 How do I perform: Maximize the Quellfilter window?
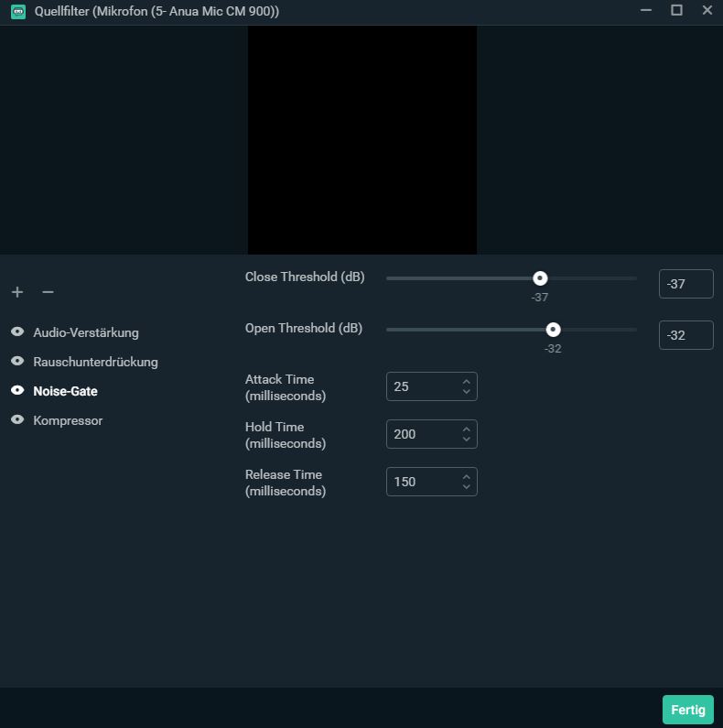[676, 10]
